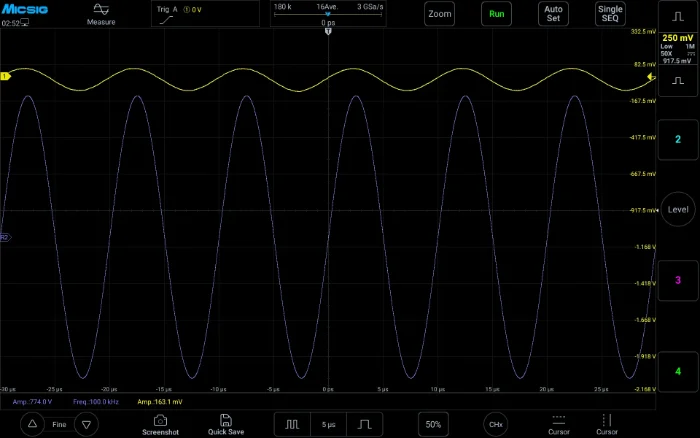Increase vertical scale with top pulse icon
This screenshot has width=700, height=438.
pyautogui.click(x=678, y=17)
